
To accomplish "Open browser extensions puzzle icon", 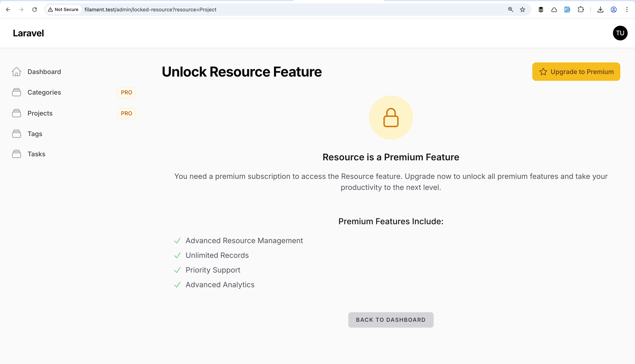I will pyautogui.click(x=581, y=10).
